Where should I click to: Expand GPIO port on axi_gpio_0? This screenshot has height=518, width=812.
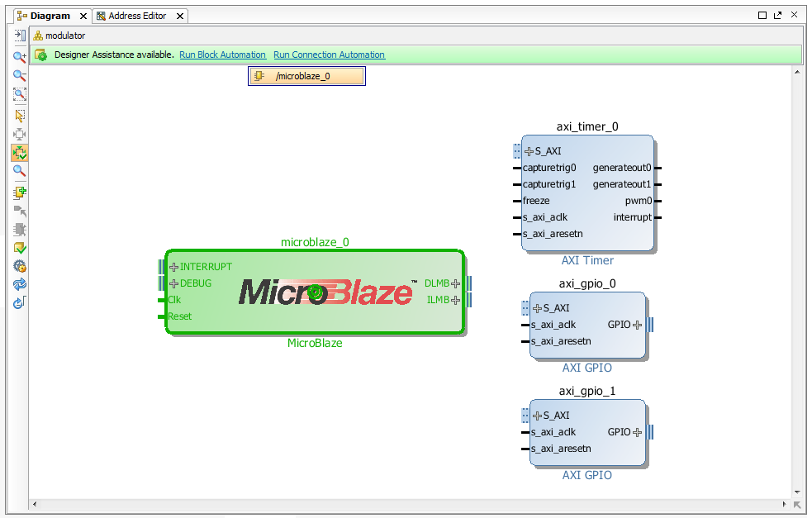pos(638,325)
